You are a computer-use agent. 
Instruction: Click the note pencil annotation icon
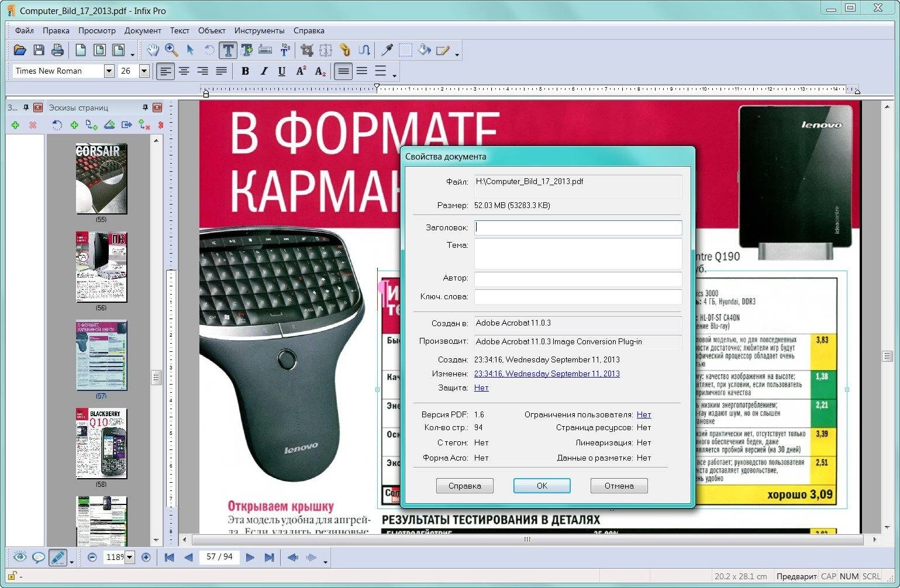(x=443, y=50)
